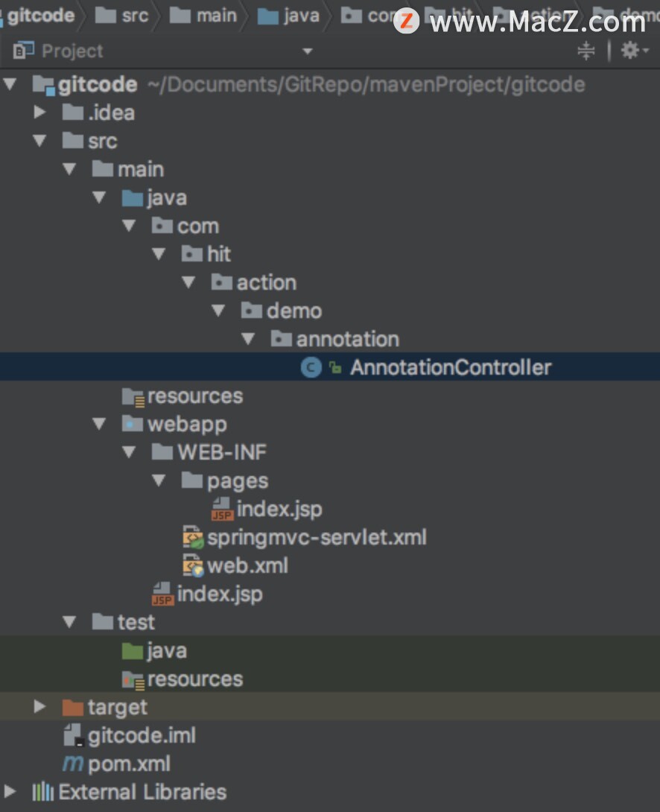Click the springmvc-servlet.xml Spring config icon
The width and height of the screenshot is (660, 812).
(x=193, y=537)
